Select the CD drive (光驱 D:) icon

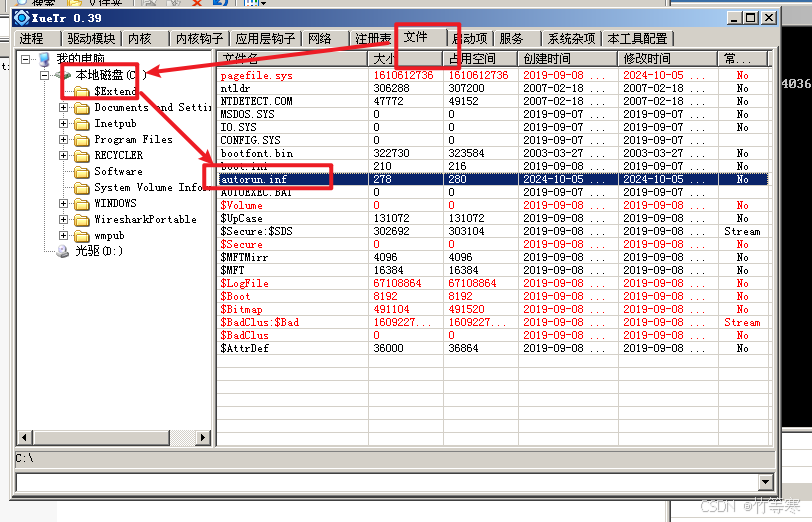(x=63, y=251)
